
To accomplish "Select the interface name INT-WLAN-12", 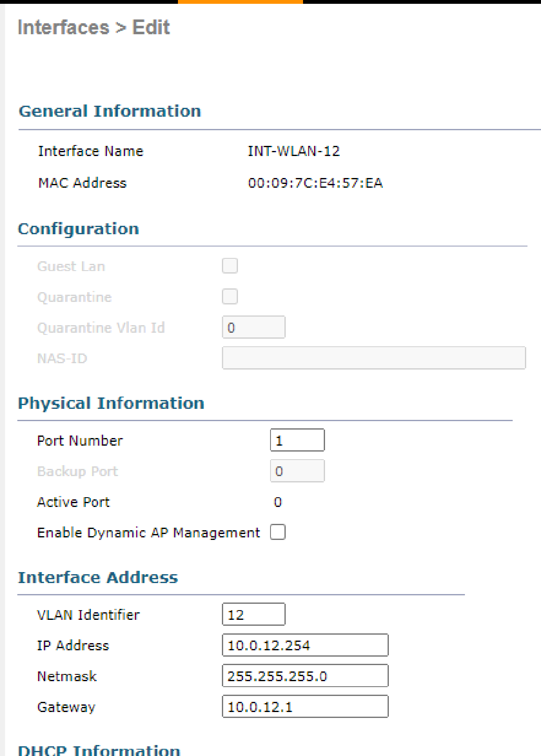I will click(x=293, y=151).
